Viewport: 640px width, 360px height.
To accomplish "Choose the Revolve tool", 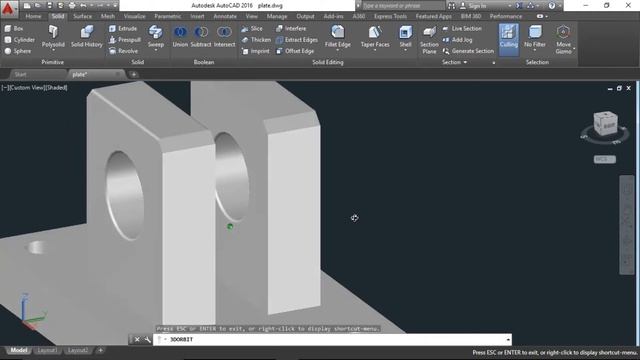I will click(123, 51).
